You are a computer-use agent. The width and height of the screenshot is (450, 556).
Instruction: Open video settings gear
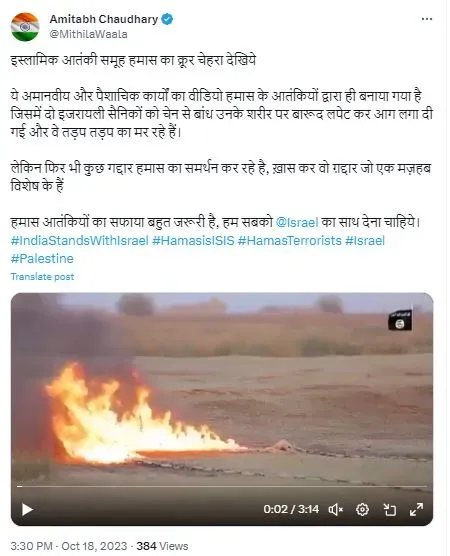click(362, 510)
